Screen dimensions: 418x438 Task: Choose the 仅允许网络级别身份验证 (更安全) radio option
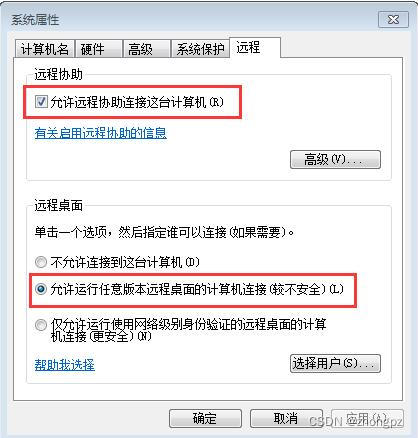(x=41, y=325)
